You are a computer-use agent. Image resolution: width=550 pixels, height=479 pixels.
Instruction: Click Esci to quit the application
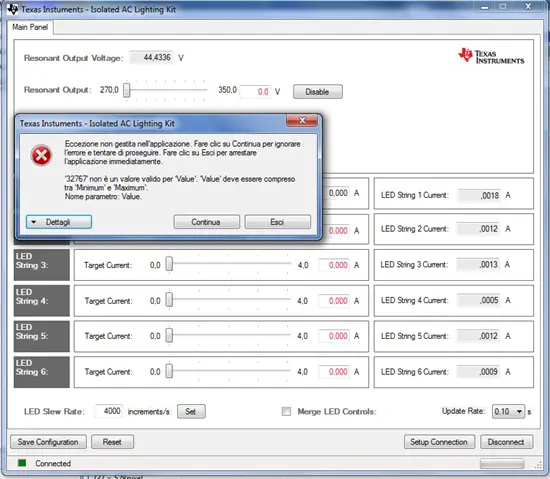(x=277, y=222)
